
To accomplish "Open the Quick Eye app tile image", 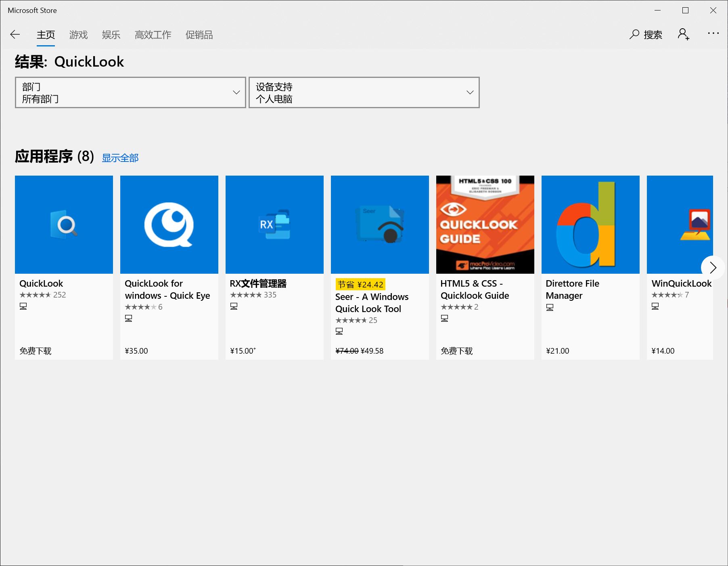I will pos(169,224).
